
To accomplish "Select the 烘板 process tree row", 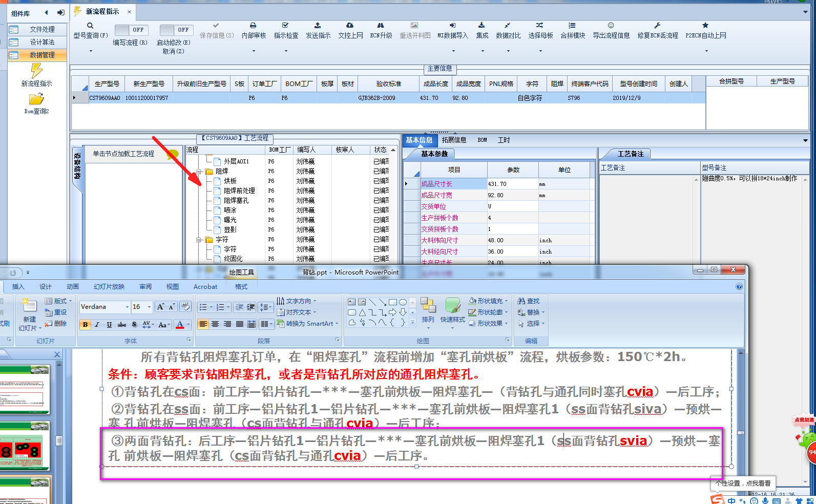I will coord(230,181).
